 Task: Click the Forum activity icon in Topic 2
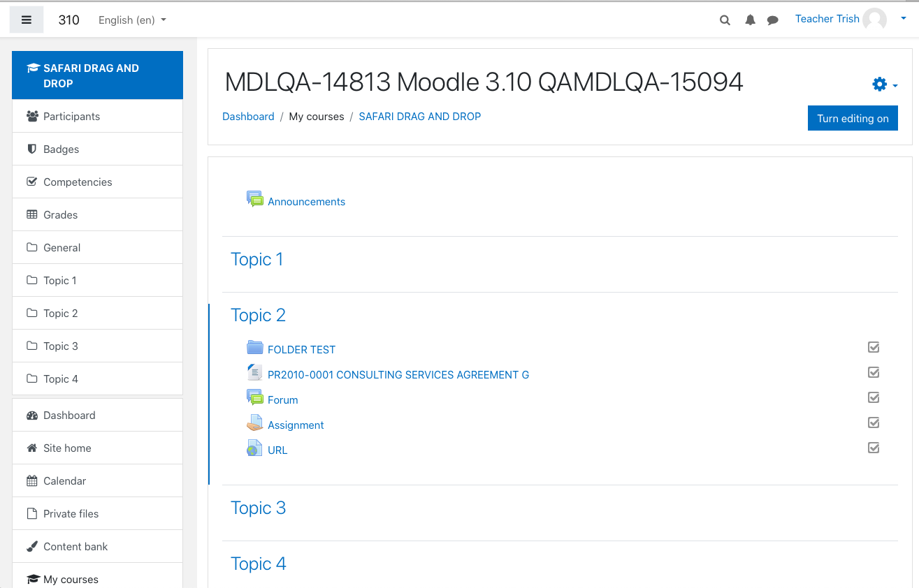(255, 397)
